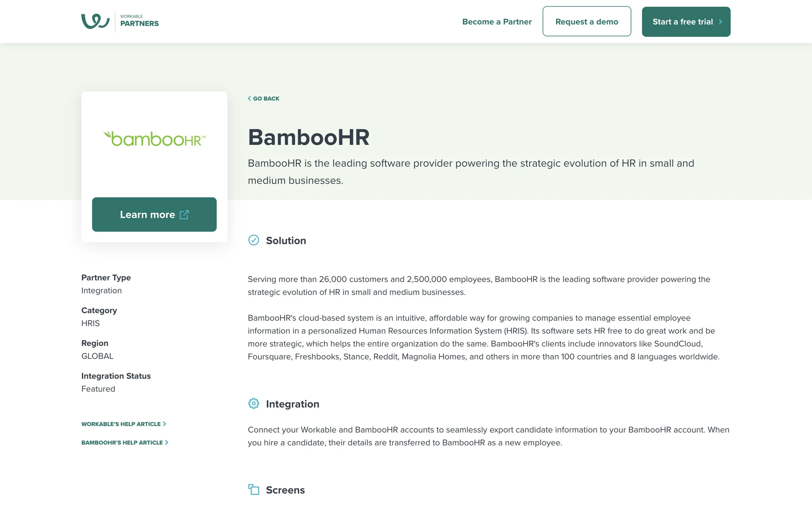The width and height of the screenshot is (812, 508).
Task: Click the Workable Partners wordmark
Action: pos(139,21)
